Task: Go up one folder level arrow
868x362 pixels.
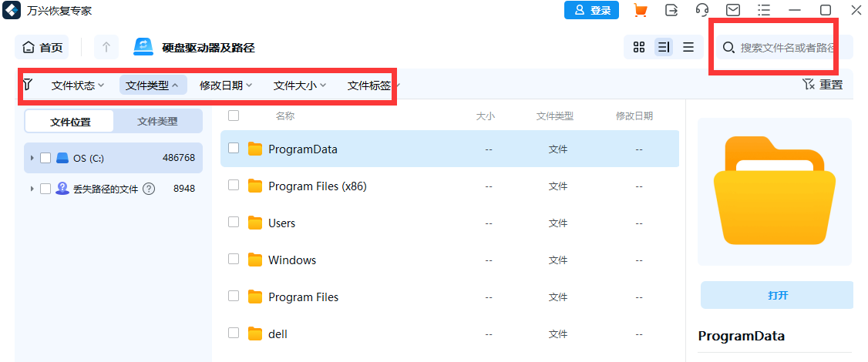Action: coord(106,48)
